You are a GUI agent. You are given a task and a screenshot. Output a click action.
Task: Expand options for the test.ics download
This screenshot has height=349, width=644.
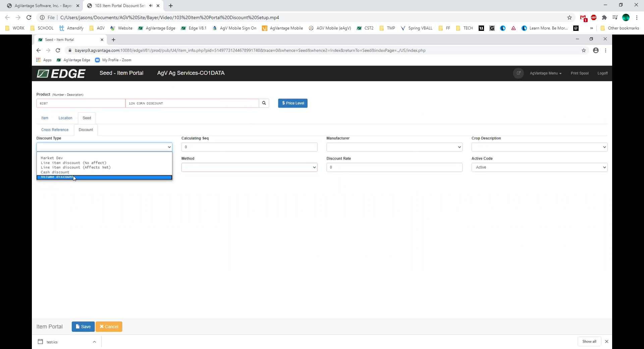(94, 342)
